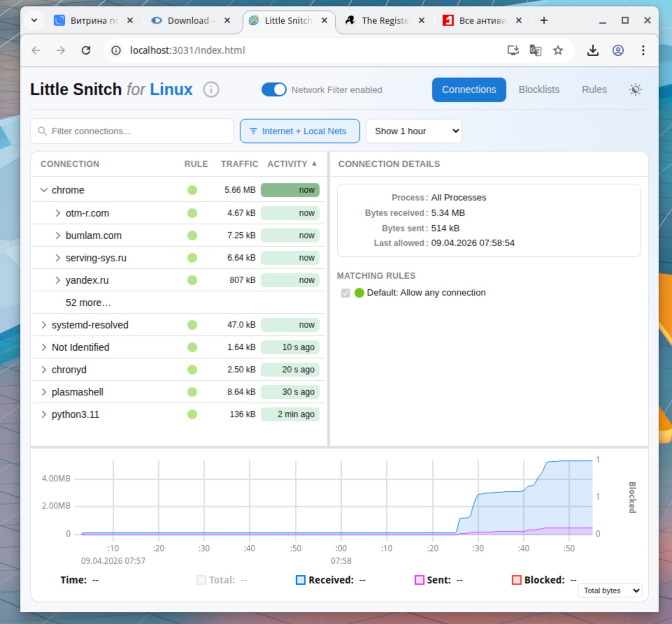672x624 pixels.
Task: Click the info icon beside Little Snitch title
Action: point(211,90)
